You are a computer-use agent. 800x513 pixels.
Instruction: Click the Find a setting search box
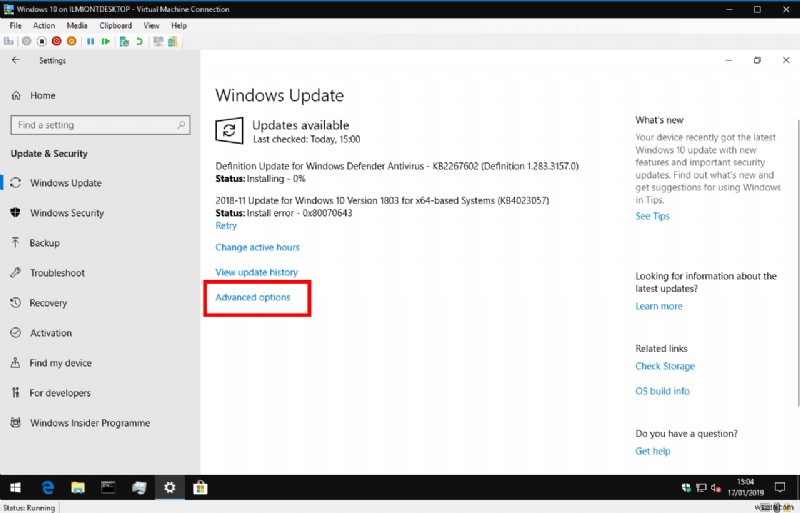(100, 125)
